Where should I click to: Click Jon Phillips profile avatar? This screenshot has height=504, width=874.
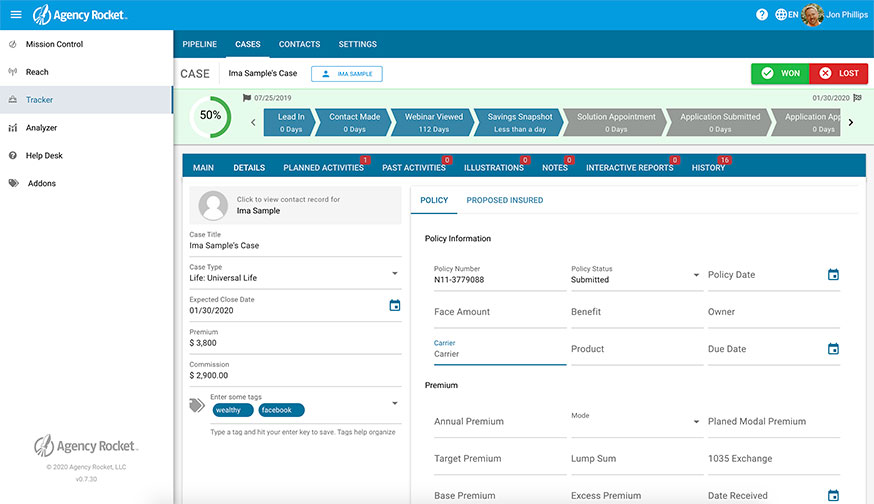[x=812, y=15]
